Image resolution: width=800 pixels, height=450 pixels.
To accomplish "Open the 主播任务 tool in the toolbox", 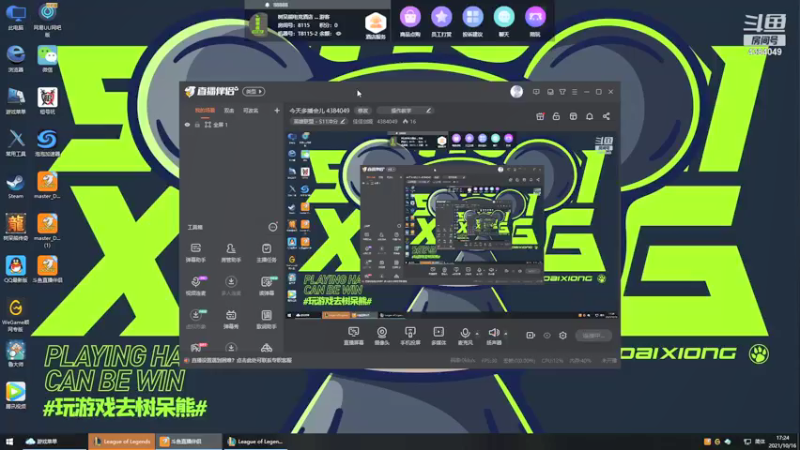I will pos(266,253).
